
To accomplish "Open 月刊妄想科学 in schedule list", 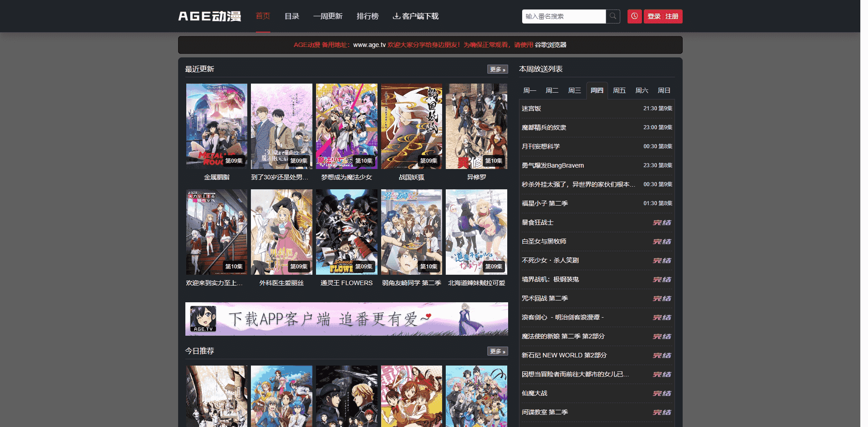I will [x=541, y=146].
